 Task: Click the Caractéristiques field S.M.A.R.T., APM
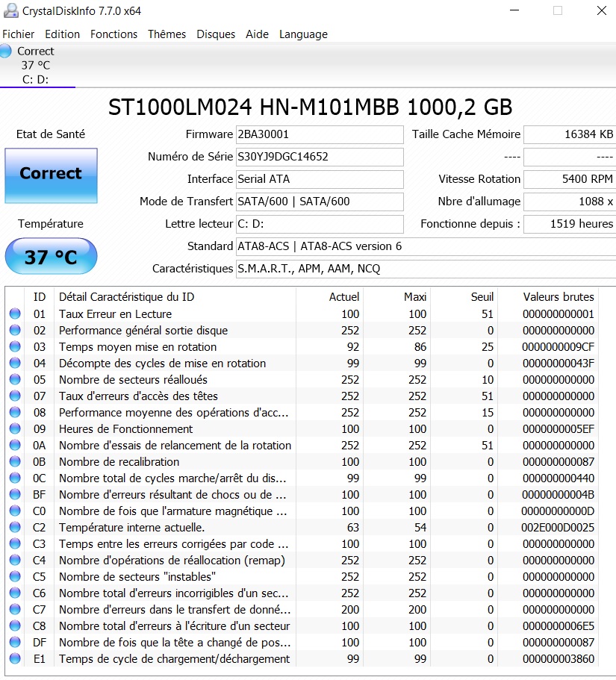click(x=426, y=269)
